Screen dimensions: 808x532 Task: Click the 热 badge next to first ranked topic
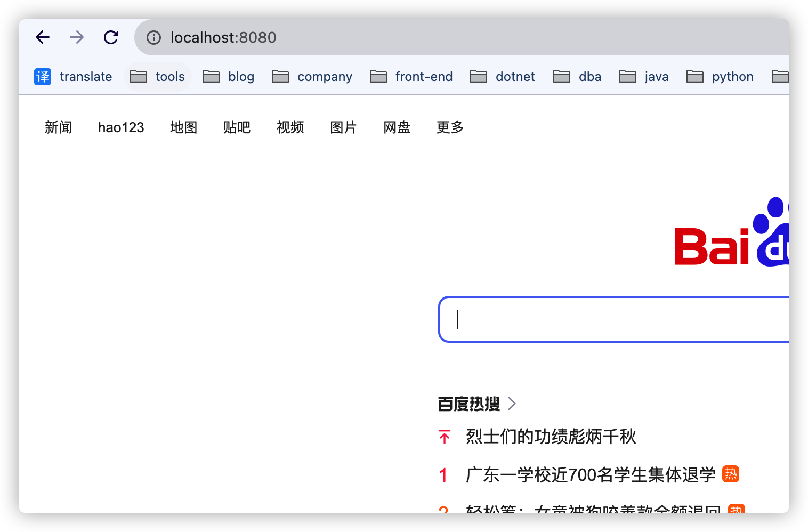(731, 474)
